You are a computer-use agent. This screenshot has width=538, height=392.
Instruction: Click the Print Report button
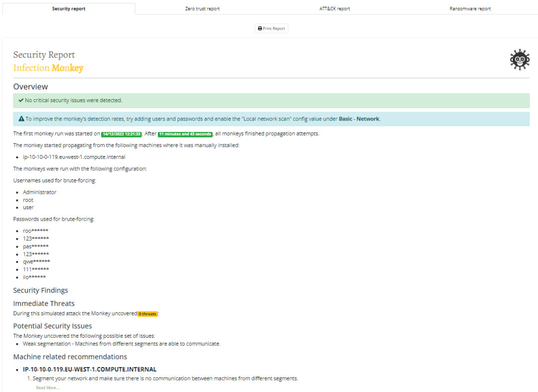coord(271,28)
